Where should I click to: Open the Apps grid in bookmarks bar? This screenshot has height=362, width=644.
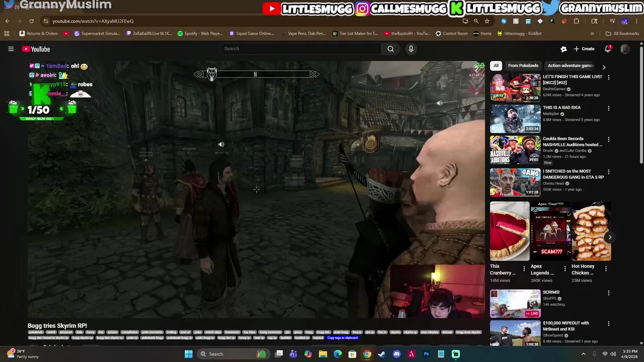7,34
